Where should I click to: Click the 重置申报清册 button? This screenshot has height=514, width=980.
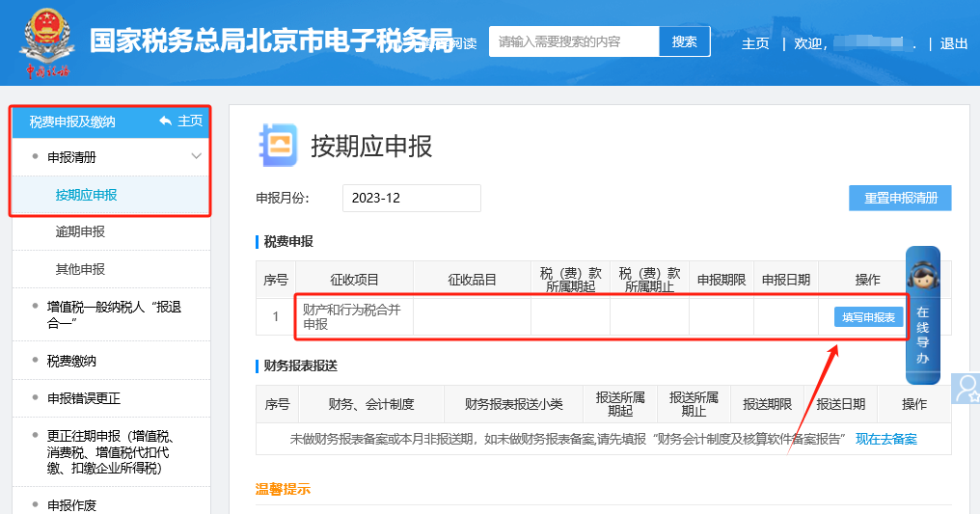pos(900,198)
